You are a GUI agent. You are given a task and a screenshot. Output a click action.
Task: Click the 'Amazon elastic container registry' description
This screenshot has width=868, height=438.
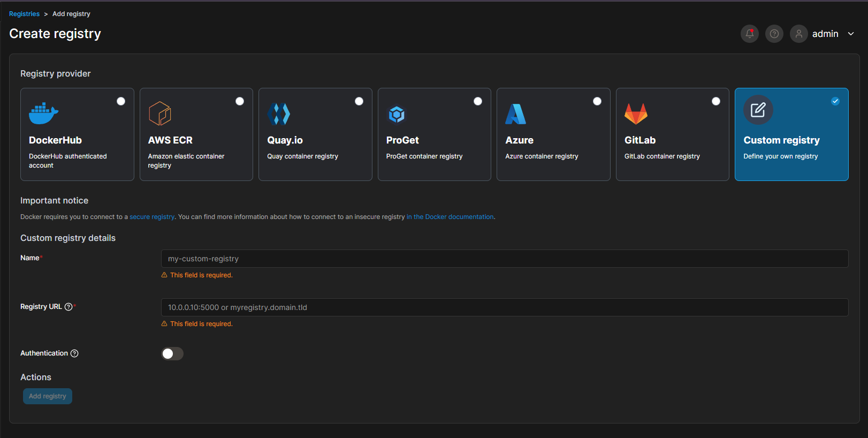(186, 161)
